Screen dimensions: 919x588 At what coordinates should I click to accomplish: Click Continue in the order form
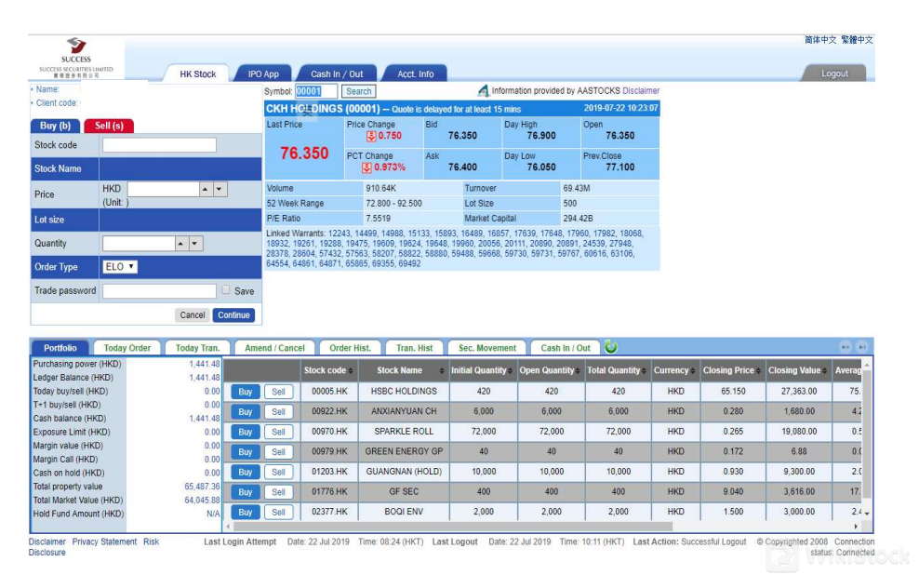tap(233, 315)
